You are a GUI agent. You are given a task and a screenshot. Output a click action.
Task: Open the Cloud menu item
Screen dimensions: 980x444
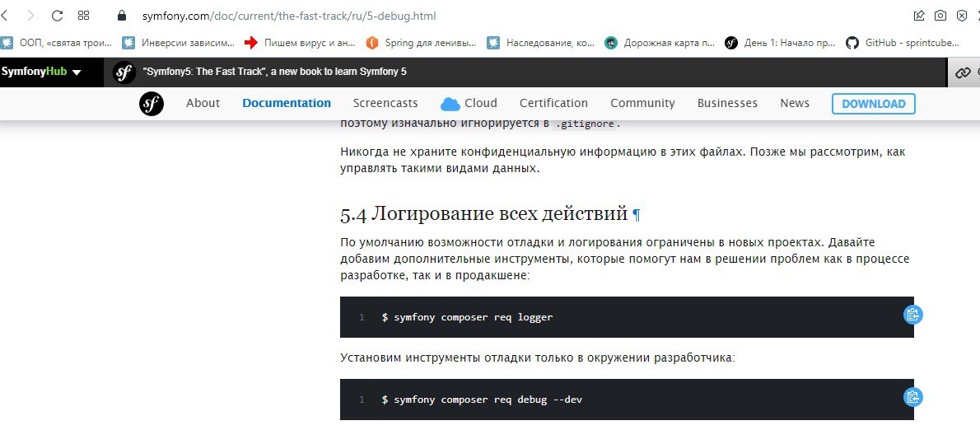coord(469,103)
